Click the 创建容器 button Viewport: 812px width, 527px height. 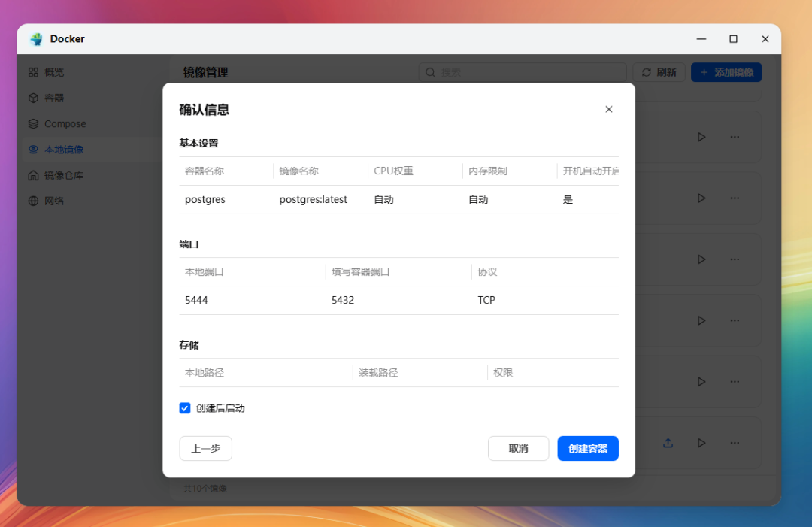[587, 448]
